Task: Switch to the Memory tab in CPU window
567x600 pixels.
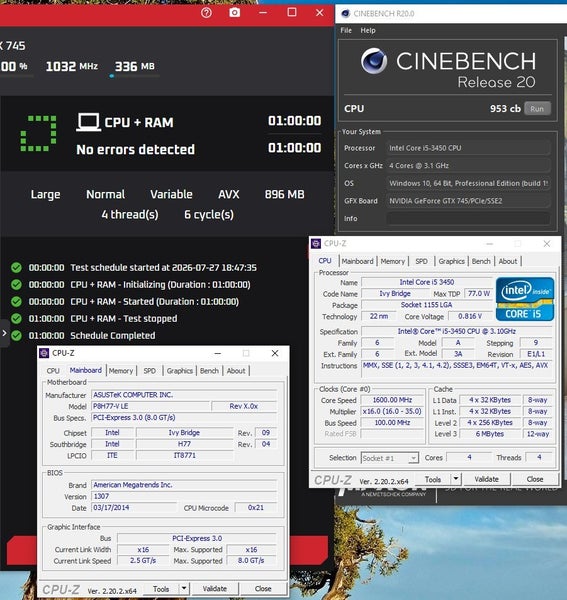Action: tap(393, 261)
